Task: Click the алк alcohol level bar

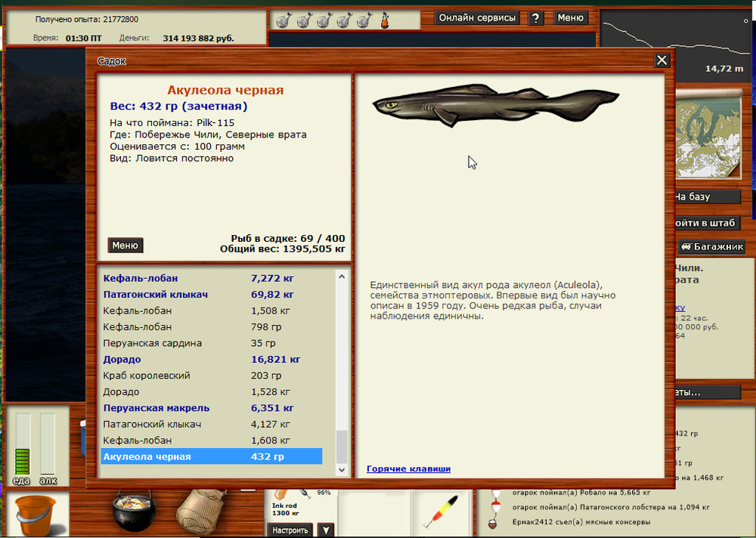Action: [48, 444]
